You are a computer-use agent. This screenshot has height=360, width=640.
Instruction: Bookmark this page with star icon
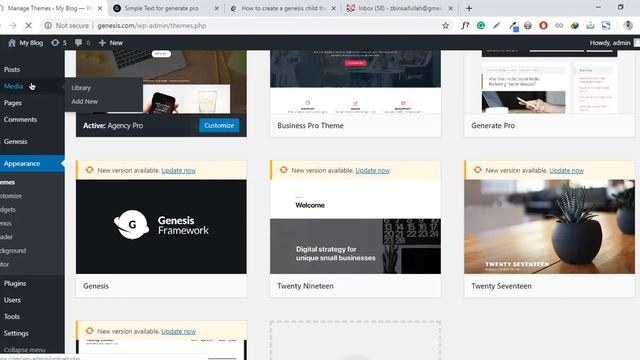tap(445, 26)
